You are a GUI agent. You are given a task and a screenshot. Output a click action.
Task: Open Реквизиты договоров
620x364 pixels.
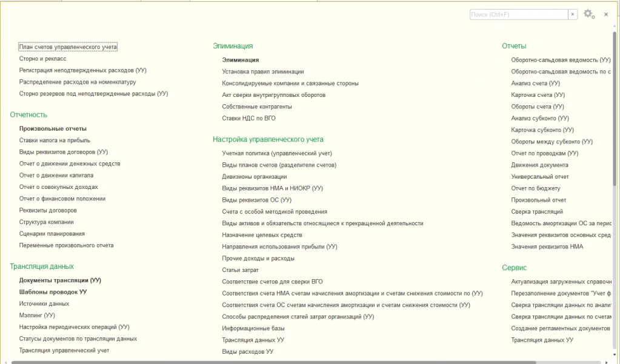tap(48, 210)
